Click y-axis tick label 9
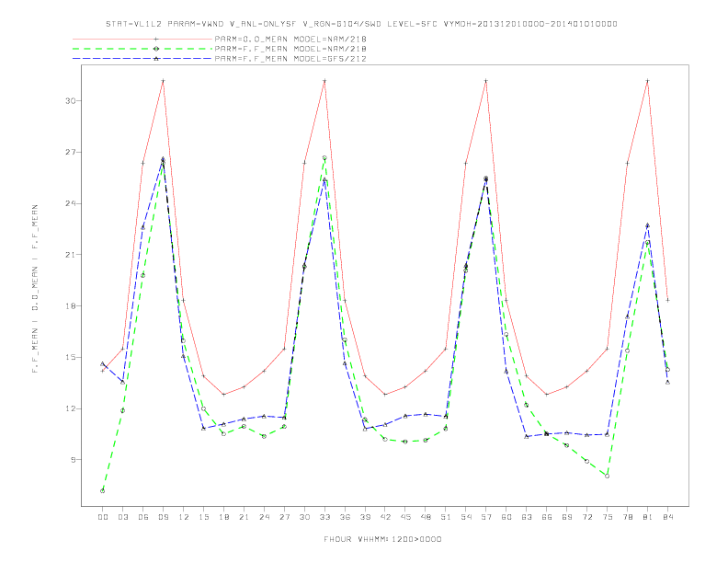The height and width of the screenshot is (563, 728). 73,460
